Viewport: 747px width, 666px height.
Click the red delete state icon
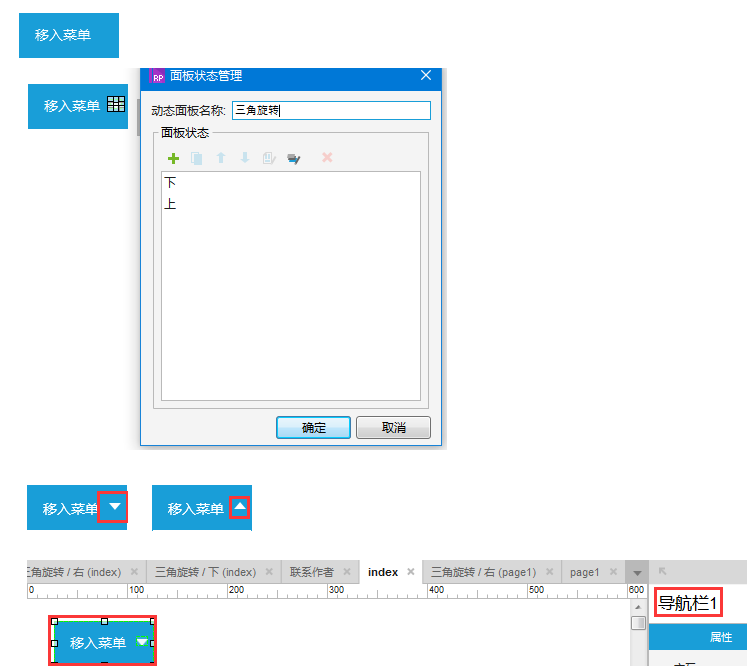pyautogui.click(x=327, y=158)
